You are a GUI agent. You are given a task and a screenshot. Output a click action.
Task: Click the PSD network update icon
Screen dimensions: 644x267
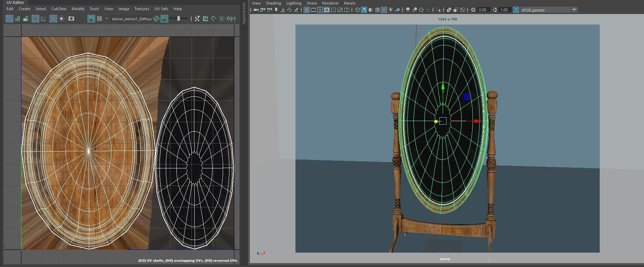click(x=229, y=19)
